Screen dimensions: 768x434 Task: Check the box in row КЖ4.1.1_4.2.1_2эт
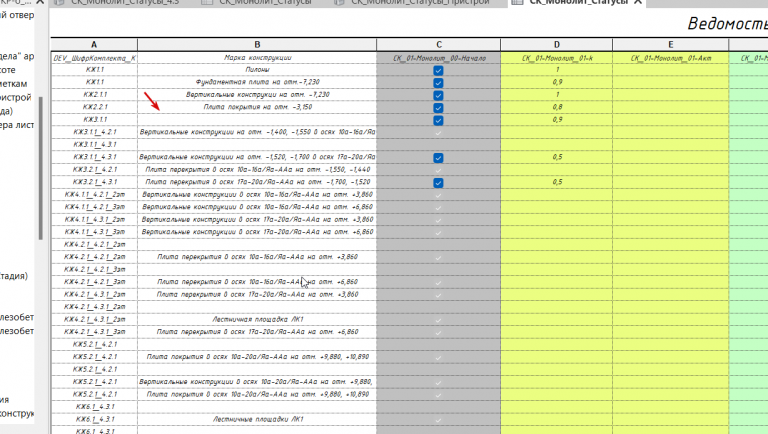tap(438, 195)
